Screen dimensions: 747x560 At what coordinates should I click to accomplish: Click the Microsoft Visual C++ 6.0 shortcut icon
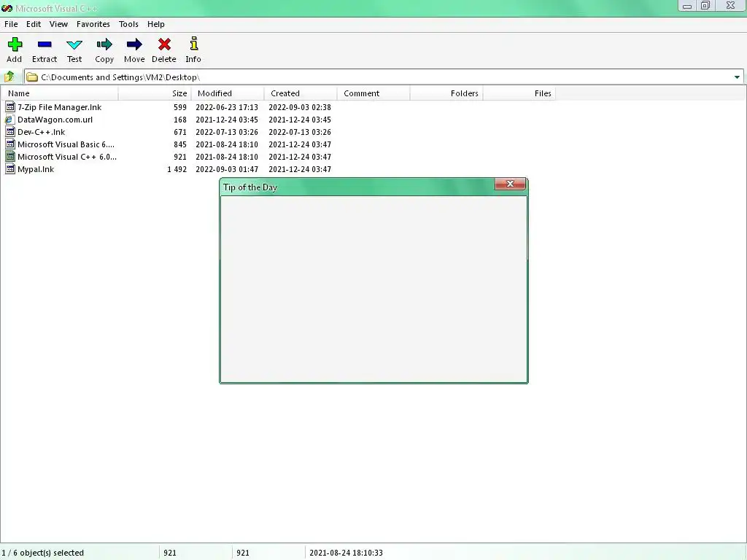(x=10, y=157)
